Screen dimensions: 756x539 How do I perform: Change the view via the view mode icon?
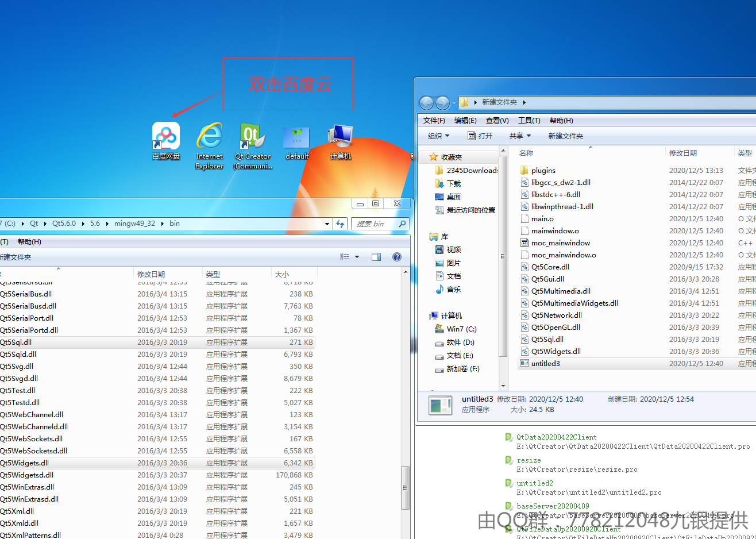pos(345,257)
